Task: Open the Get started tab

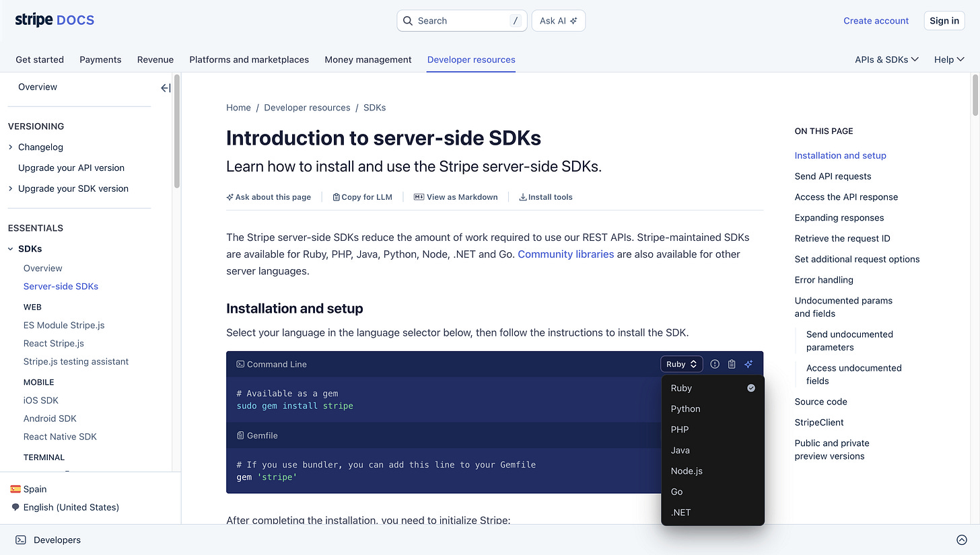Action: [x=40, y=59]
